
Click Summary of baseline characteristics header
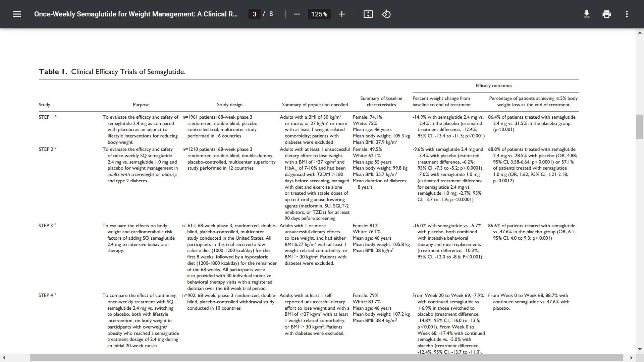[x=381, y=102]
